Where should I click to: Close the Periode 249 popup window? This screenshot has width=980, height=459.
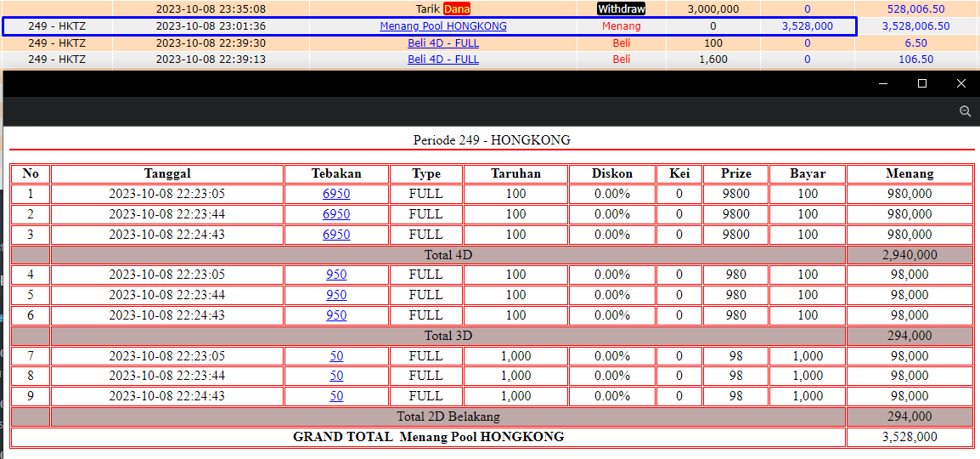pyautogui.click(x=961, y=84)
